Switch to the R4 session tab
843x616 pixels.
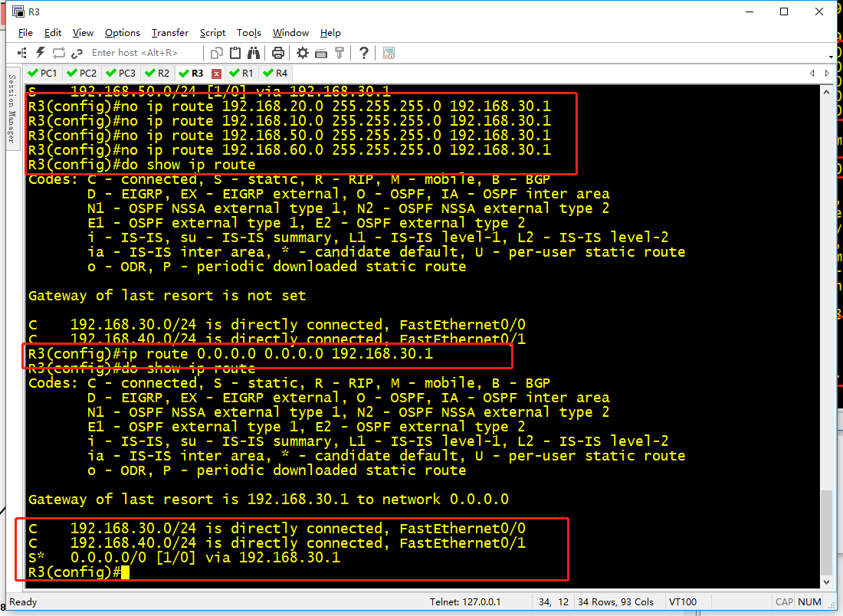(x=276, y=73)
